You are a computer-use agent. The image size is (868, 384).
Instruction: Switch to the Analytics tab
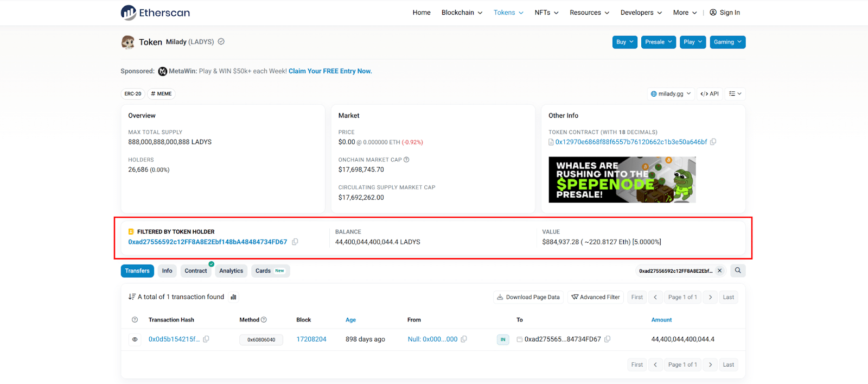[x=231, y=270]
